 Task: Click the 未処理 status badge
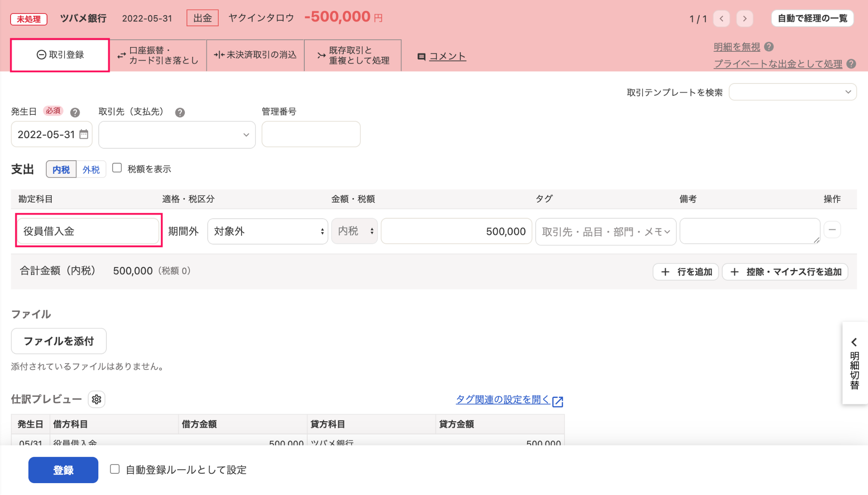tap(29, 19)
